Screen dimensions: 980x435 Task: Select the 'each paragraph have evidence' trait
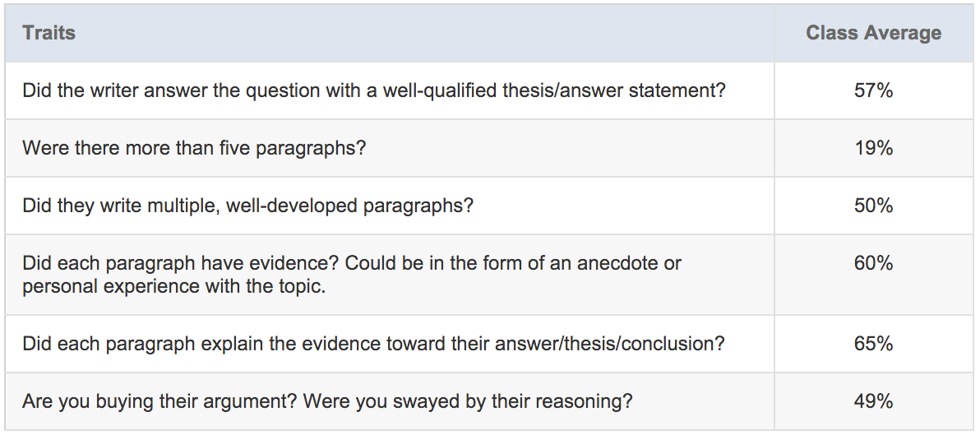pos(352,275)
